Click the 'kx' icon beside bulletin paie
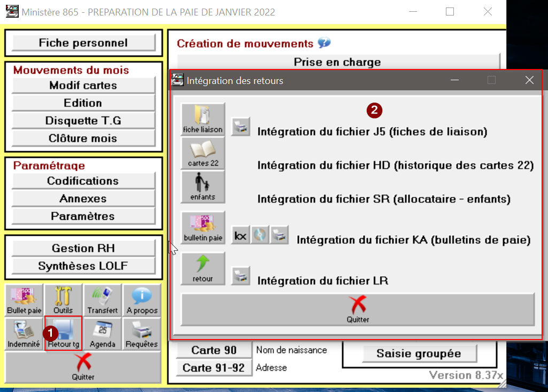The height and width of the screenshot is (392, 548). click(x=241, y=235)
